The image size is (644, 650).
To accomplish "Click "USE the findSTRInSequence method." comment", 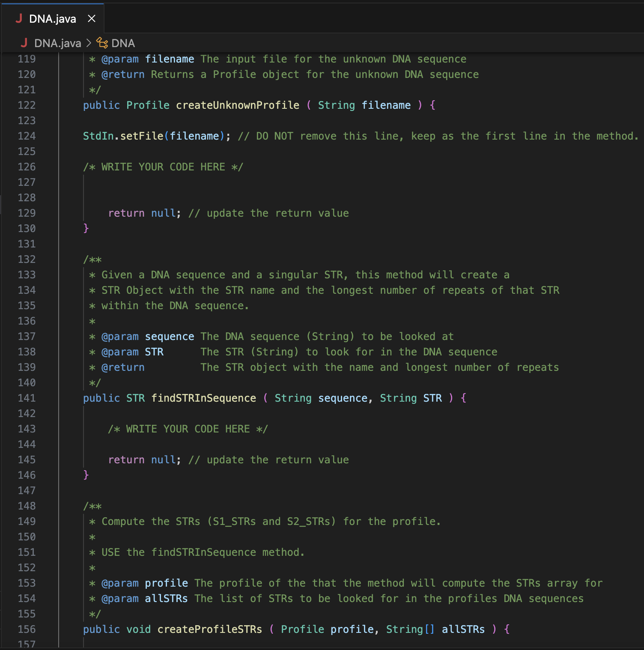I will click(x=203, y=552).
